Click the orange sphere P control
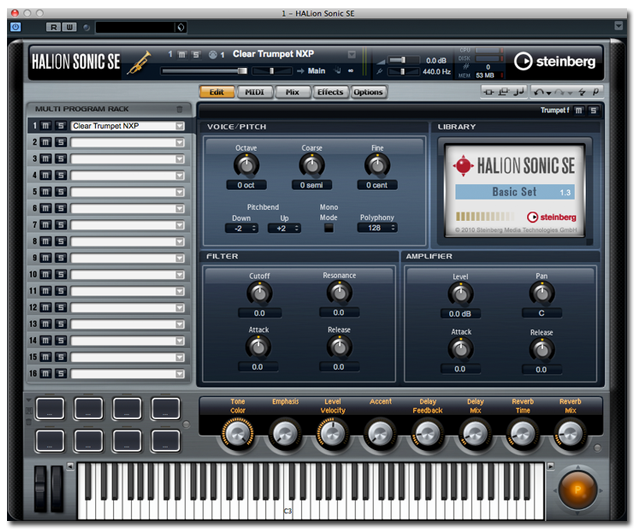 (x=577, y=490)
